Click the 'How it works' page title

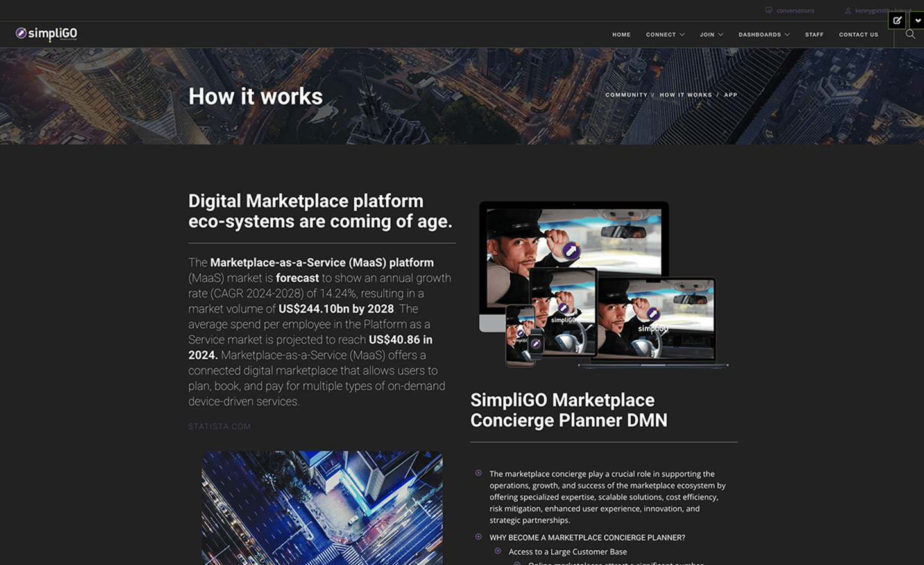pyautogui.click(x=255, y=96)
